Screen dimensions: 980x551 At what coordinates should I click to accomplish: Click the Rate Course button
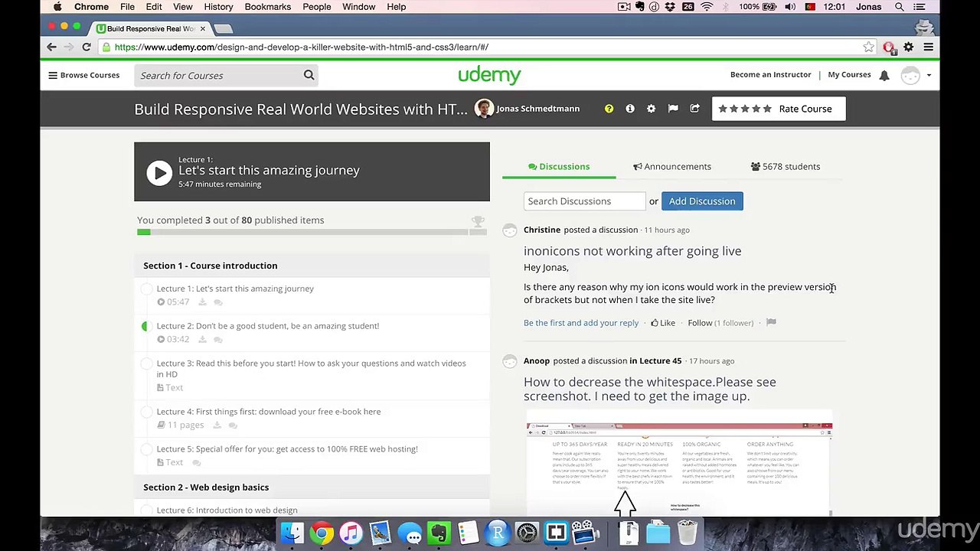point(779,109)
